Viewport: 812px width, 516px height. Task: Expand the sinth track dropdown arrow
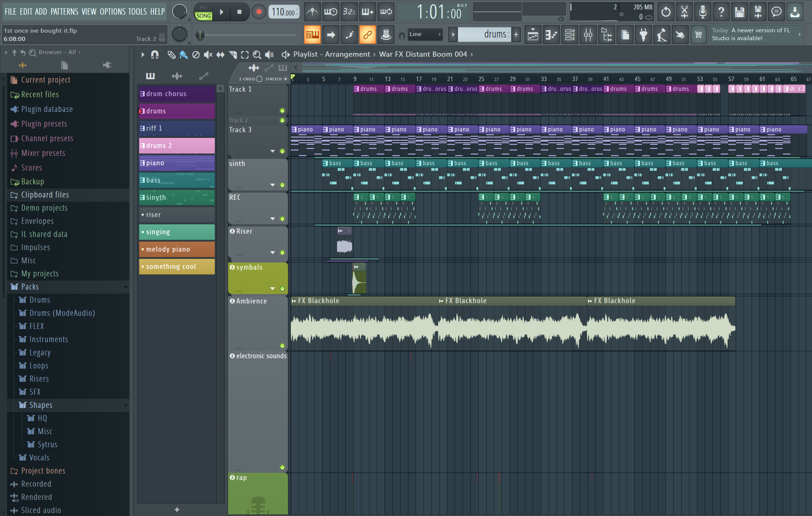point(273,185)
